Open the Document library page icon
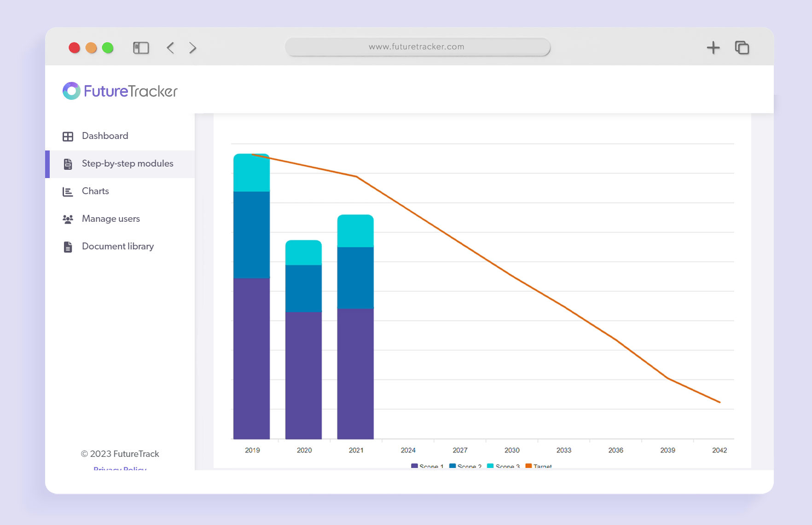The image size is (812, 525). (68, 247)
